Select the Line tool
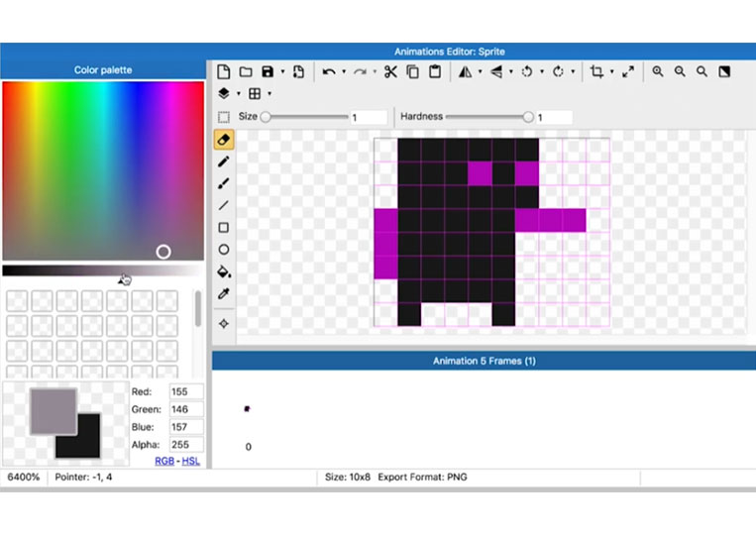The height and width of the screenshot is (536, 756). coord(224,205)
